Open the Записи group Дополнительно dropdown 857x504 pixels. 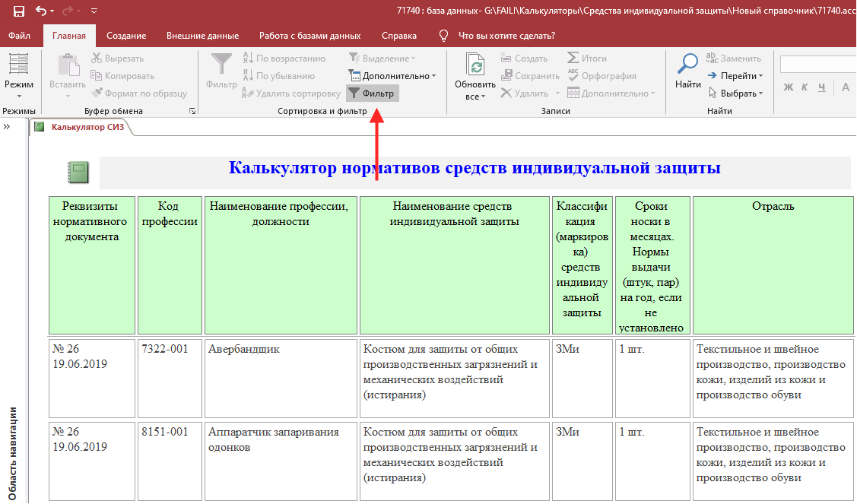[611, 93]
